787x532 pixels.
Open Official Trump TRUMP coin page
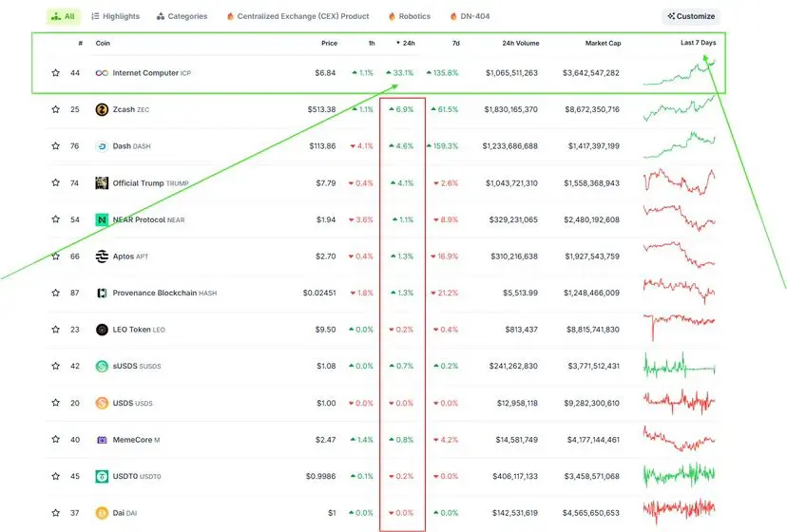click(150, 183)
